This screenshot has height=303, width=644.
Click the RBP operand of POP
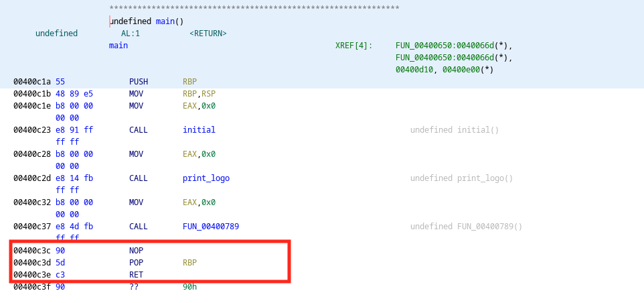pyautogui.click(x=190, y=263)
